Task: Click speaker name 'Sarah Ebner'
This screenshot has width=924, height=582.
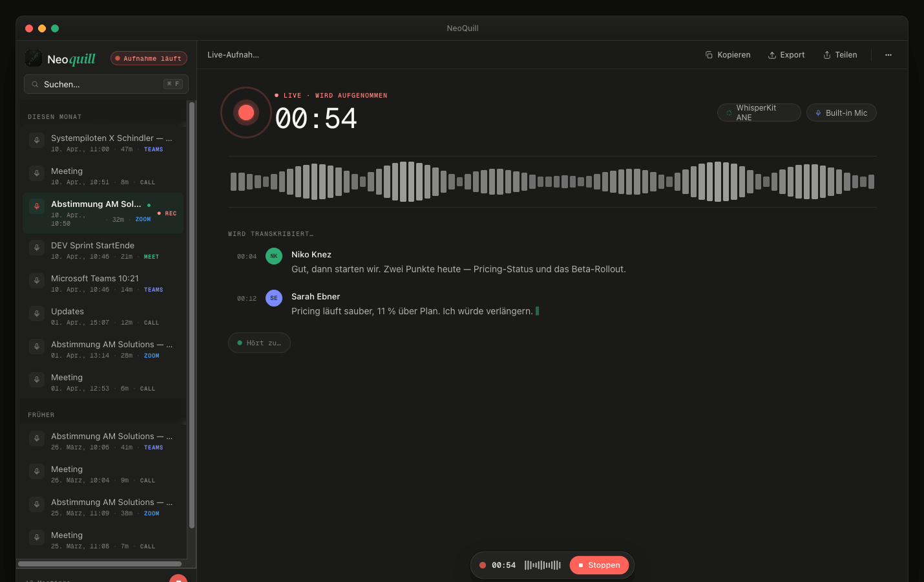Action: click(316, 297)
